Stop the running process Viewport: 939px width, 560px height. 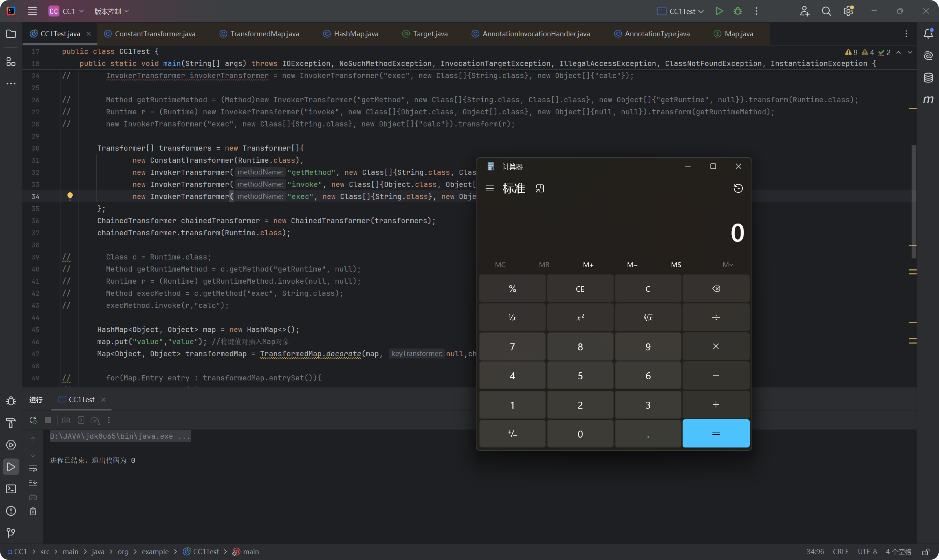48,420
